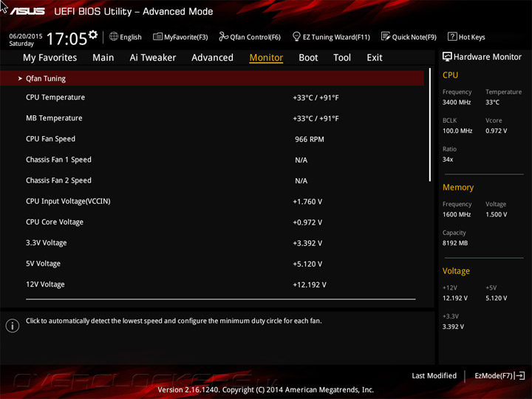Click N/A value for Chassis Fan 2
Image resolution: width=532 pixels, height=399 pixels.
click(x=301, y=181)
